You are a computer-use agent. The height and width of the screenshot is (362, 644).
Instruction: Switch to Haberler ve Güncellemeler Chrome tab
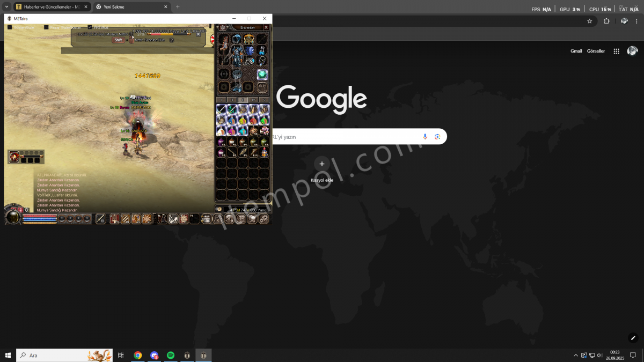tap(51, 7)
